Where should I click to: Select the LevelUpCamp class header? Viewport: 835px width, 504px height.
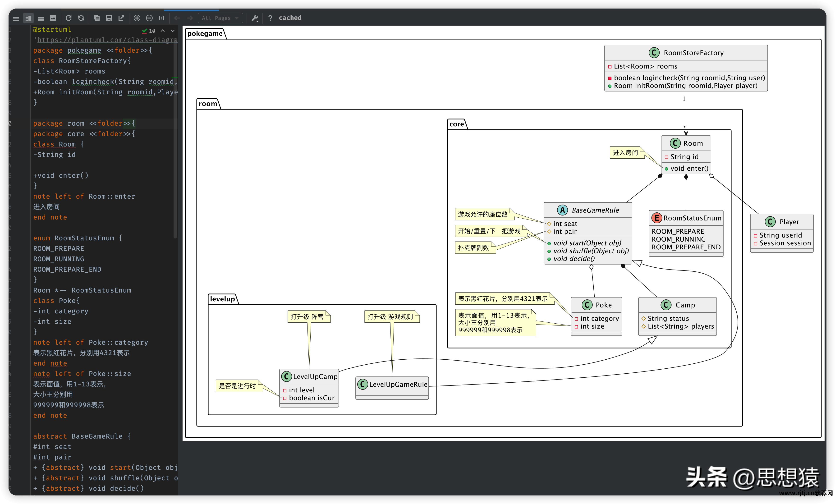point(309,376)
